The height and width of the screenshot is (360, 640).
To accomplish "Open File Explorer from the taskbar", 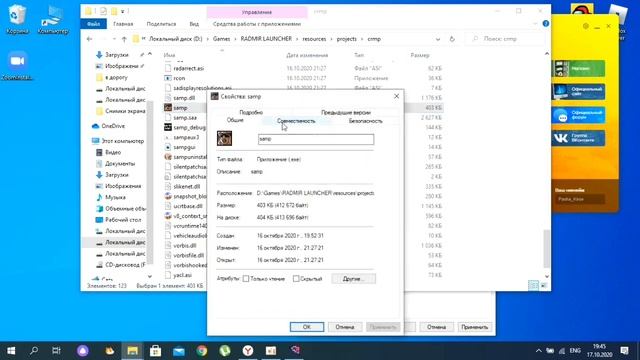I will 132,351.
